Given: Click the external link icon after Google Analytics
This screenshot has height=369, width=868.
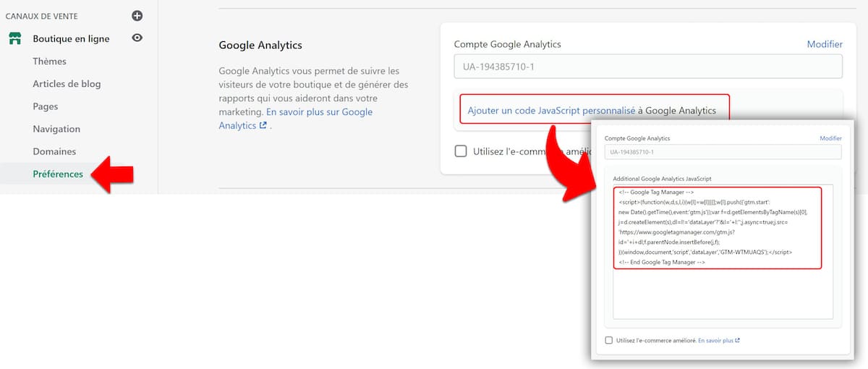Looking at the screenshot, I should [x=263, y=125].
